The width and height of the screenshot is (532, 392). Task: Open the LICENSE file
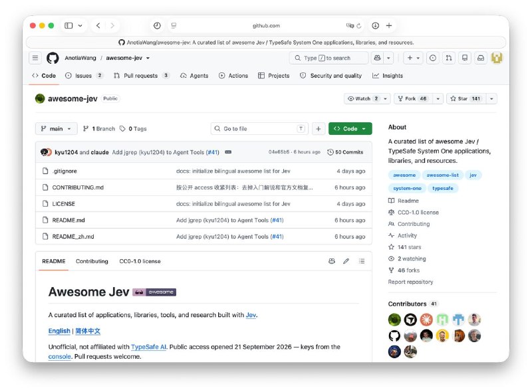tap(63, 204)
